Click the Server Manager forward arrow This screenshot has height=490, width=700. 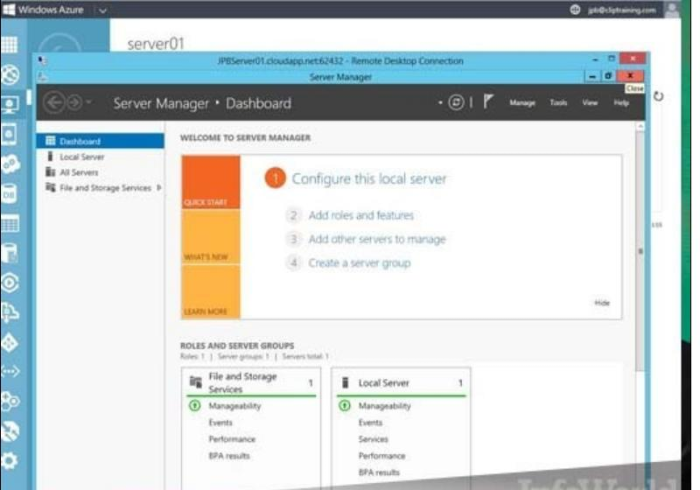75,103
